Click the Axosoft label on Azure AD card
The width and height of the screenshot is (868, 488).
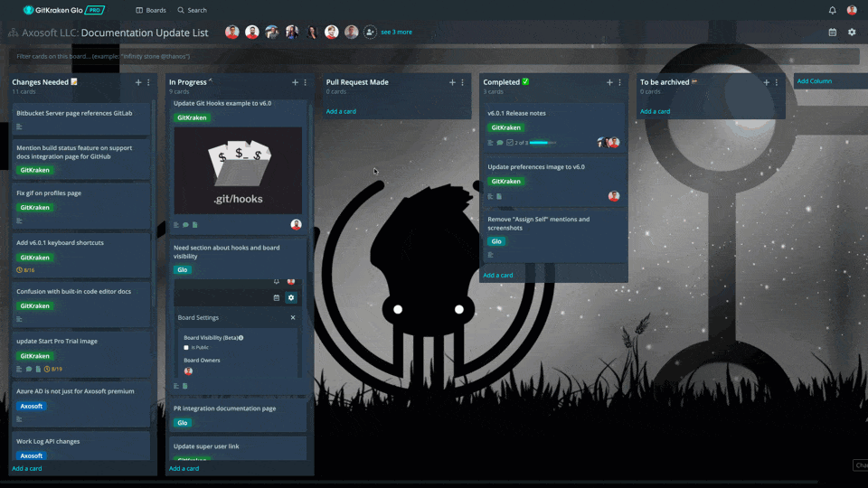tap(31, 406)
